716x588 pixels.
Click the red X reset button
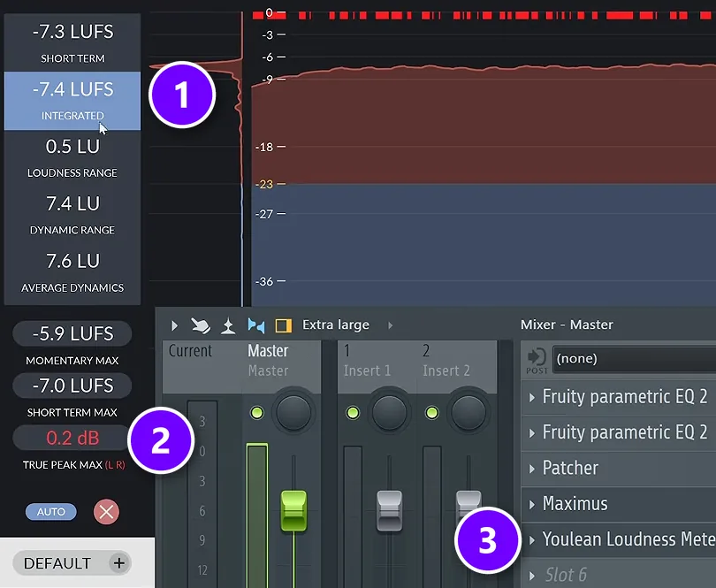(106, 512)
